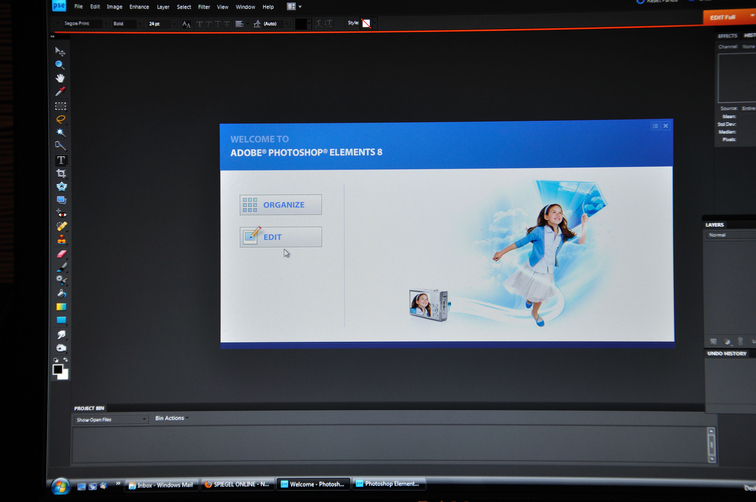Open Inbox - Windows Mail taskbar item

pos(161,485)
